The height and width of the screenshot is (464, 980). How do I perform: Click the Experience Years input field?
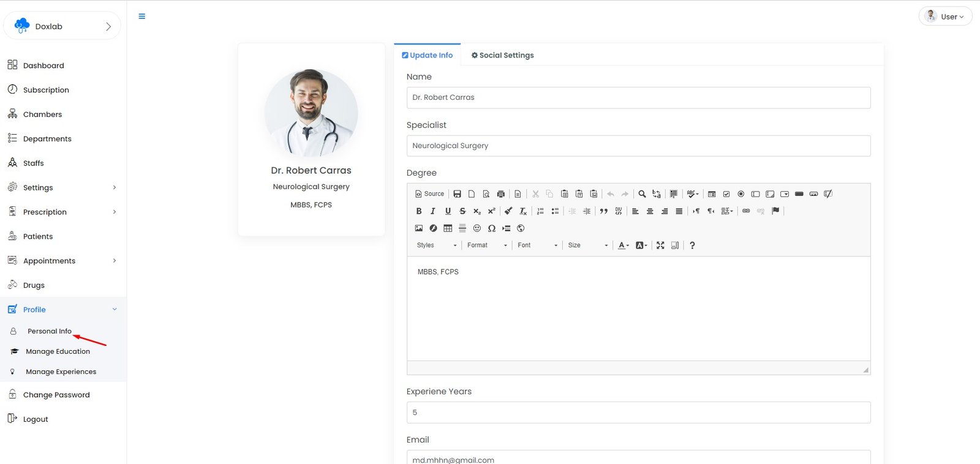(x=638, y=413)
